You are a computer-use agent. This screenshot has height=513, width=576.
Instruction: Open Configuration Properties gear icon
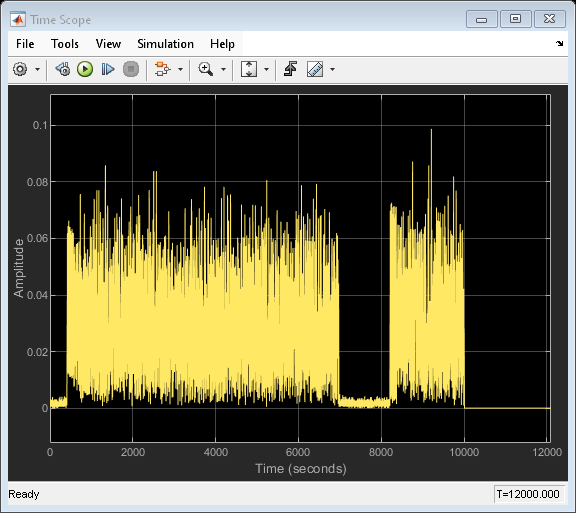[20, 69]
